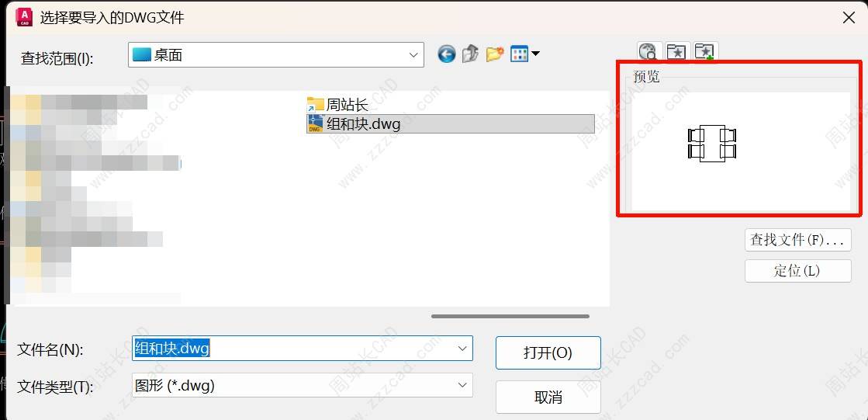Expand the 文件名 combo box arrow
868x420 pixels.
[x=462, y=349]
